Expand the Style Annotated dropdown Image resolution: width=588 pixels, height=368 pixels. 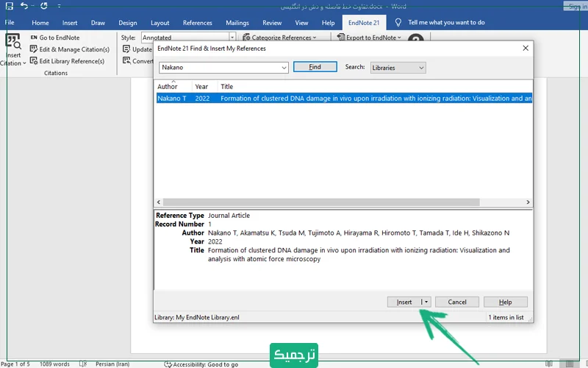(x=232, y=38)
